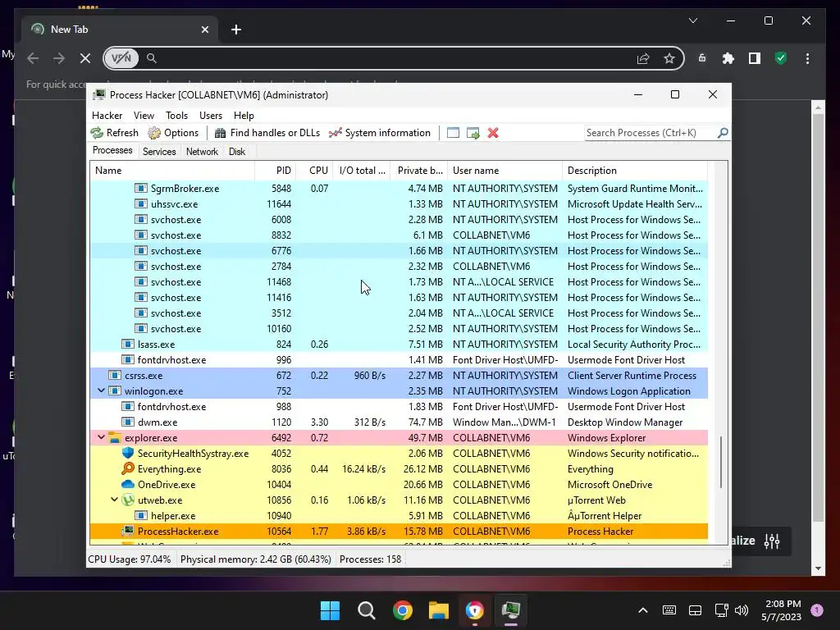Sort by the I/O total column header
Viewport: 840px width, 630px height.
click(x=362, y=171)
